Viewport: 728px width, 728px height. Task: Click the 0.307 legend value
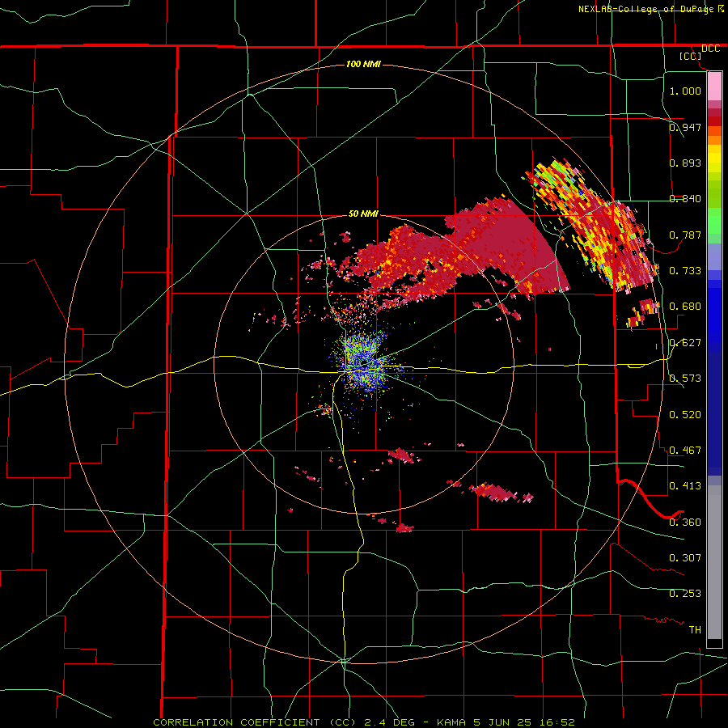pos(685,557)
